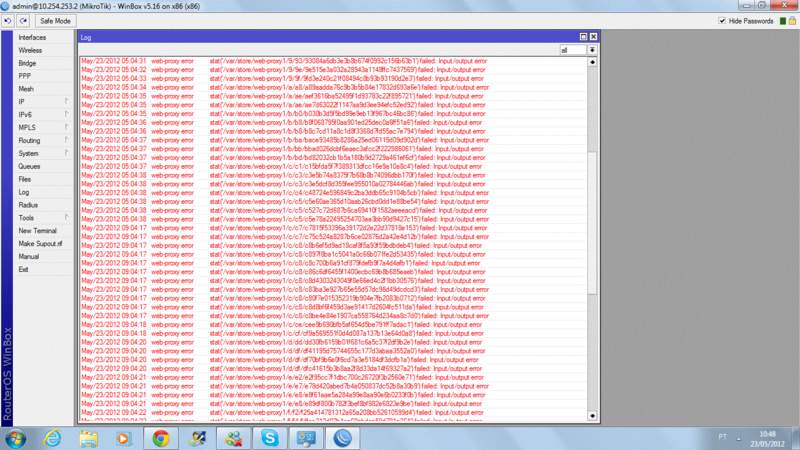This screenshot has height=450, width=800.
Task: Select log row with path web-proxy1/e/7/e78d420
Action: [x=333, y=386]
